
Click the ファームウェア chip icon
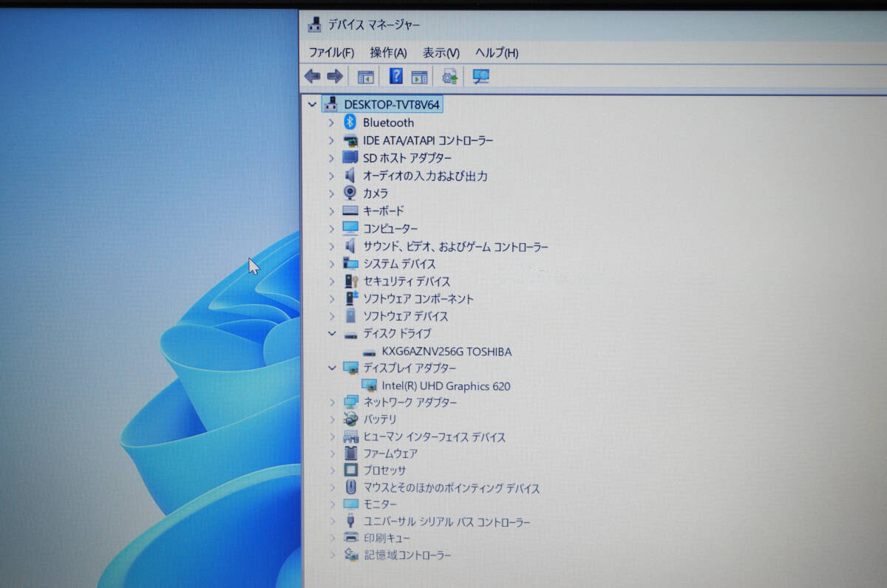(351, 454)
